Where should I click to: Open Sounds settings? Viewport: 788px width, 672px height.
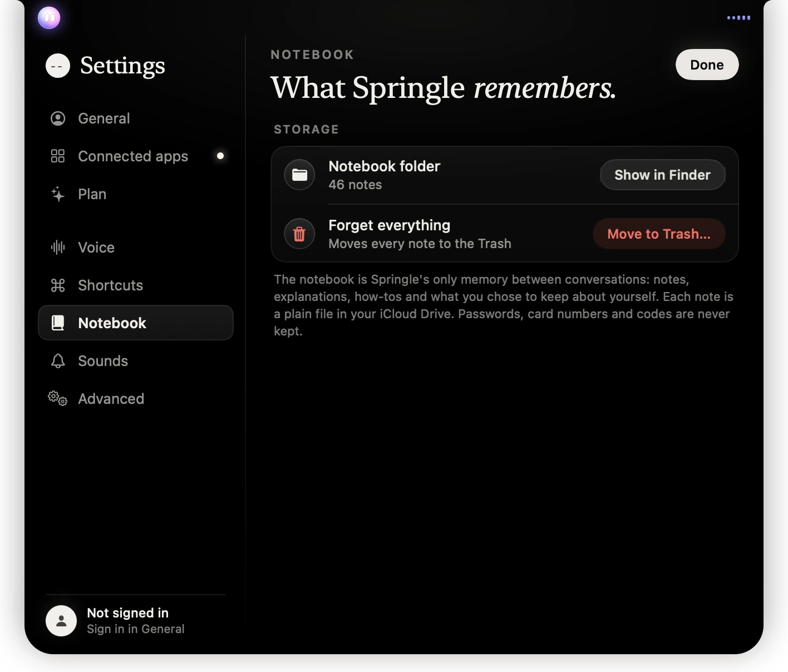(x=136, y=361)
